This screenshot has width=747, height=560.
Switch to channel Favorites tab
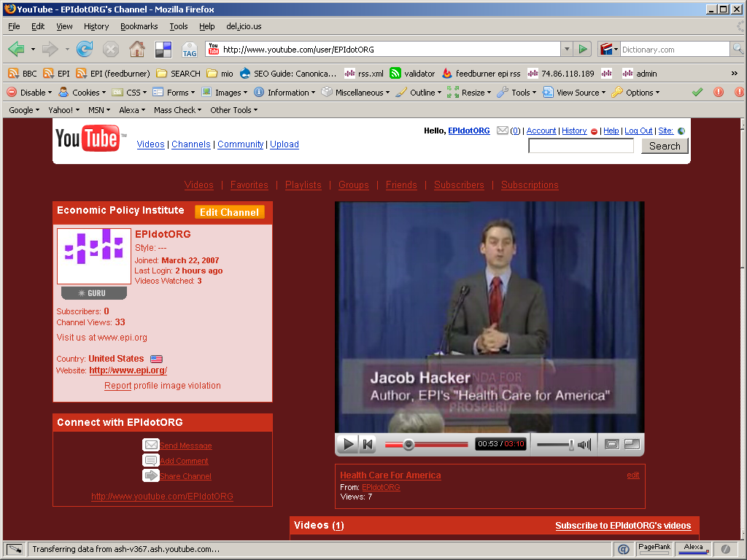249,184
